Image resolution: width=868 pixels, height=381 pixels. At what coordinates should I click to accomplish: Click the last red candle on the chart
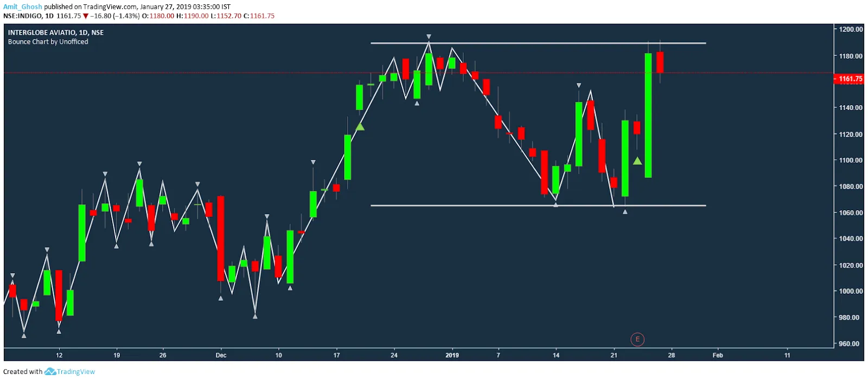click(x=660, y=62)
